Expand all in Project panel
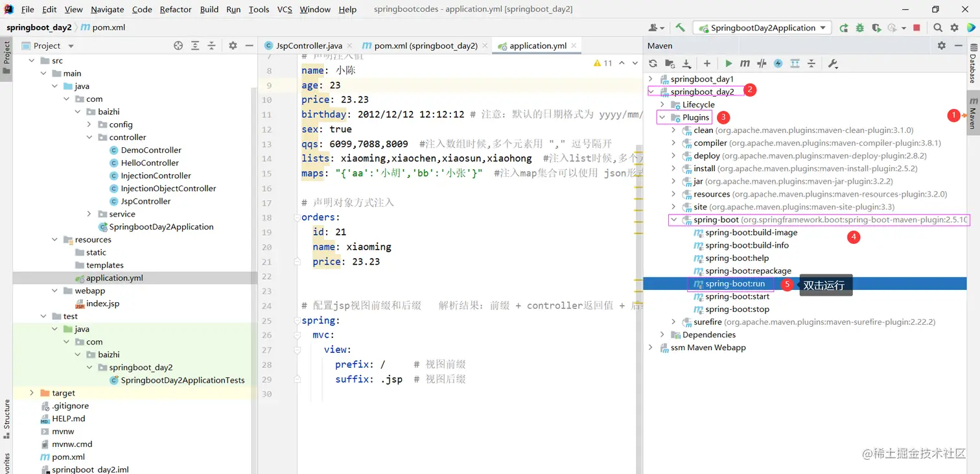The image size is (980, 474). pyautogui.click(x=195, y=45)
